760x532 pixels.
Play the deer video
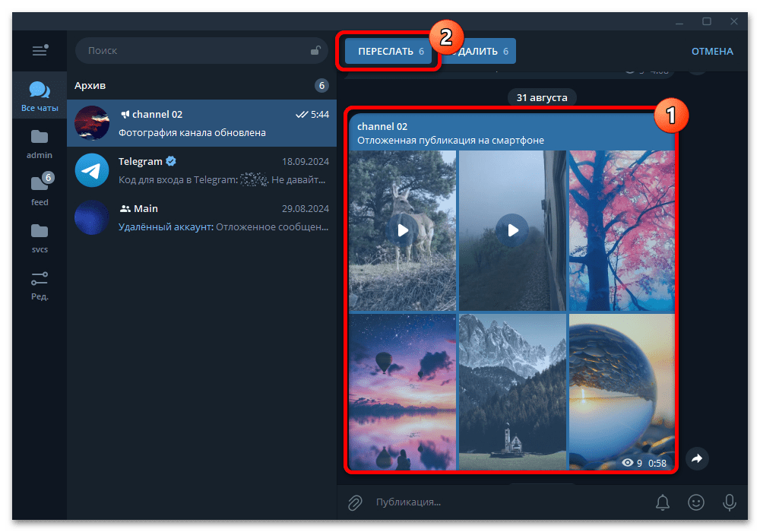402,230
